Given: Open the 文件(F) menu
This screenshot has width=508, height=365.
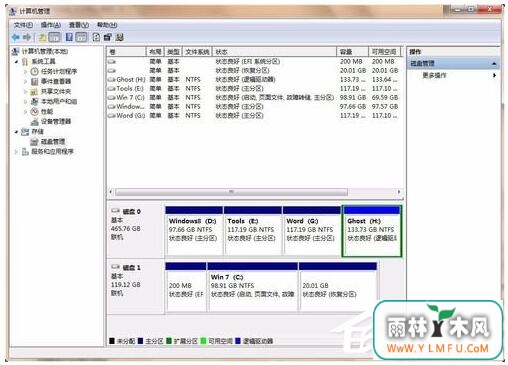Looking at the screenshot, I should 23,25.
